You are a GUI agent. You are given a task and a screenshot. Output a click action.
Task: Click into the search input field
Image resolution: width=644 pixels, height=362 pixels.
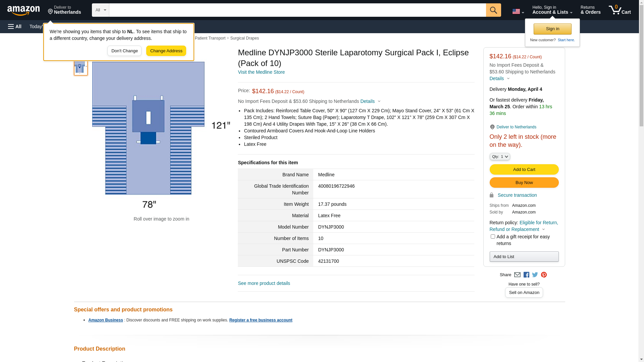(297, 10)
